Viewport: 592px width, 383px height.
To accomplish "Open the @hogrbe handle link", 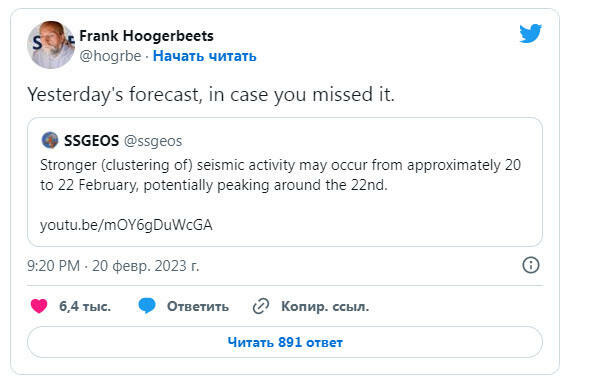I will point(110,56).
